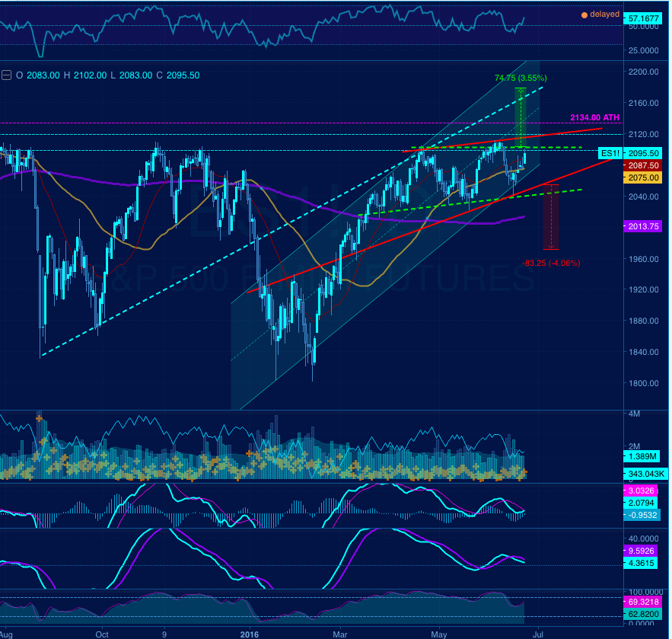Click the purple 9.5926 indicator label
The height and width of the screenshot is (639, 672).
[641, 551]
